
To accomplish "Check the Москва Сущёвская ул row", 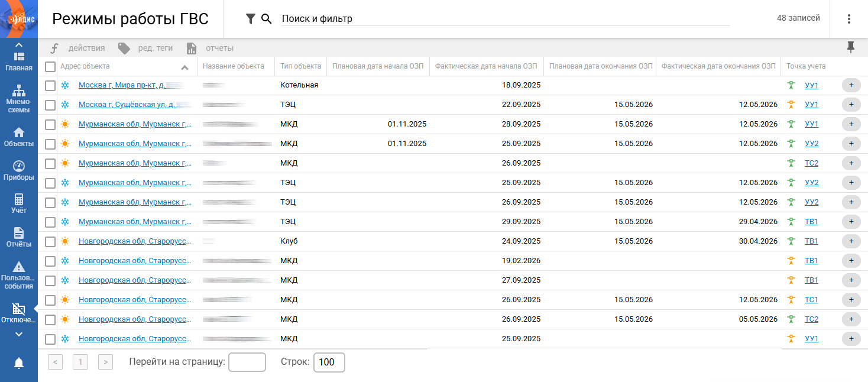I will pos(50,105).
